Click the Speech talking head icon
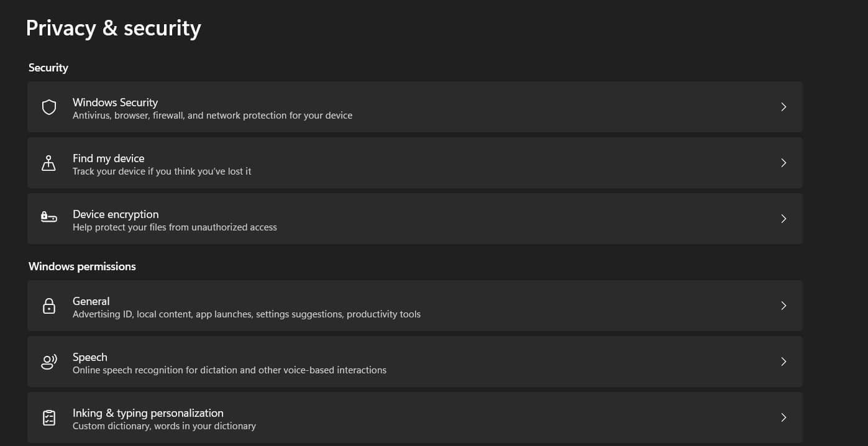Screen dimensions: 868x446 click(49, 362)
